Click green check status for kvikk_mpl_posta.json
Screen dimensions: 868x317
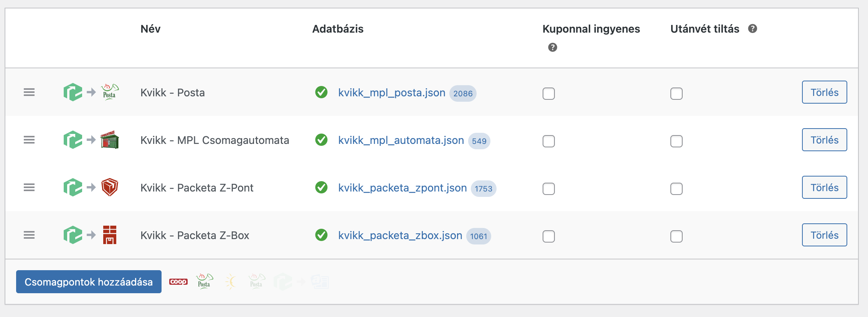(321, 92)
